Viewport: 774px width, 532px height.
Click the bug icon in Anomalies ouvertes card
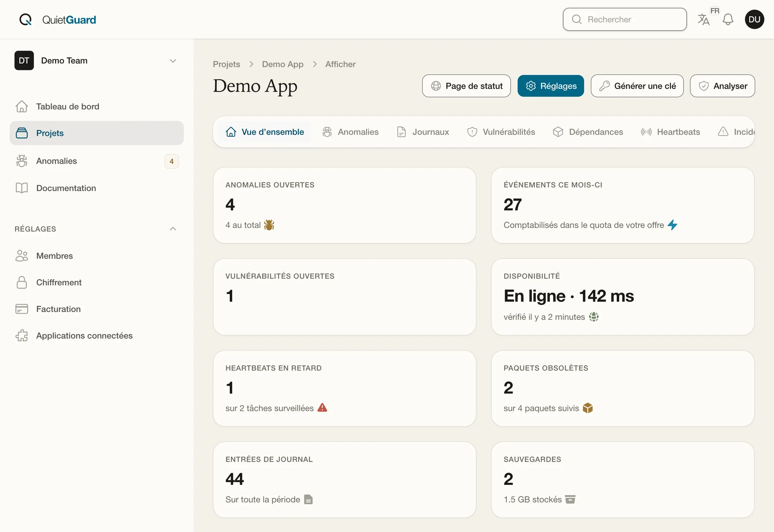point(269,225)
